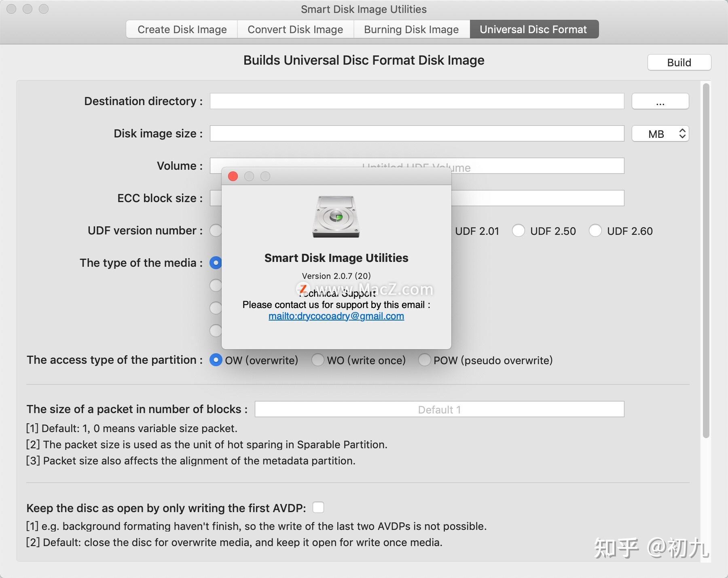The height and width of the screenshot is (578, 728).
Task: Switch to the Create Disk Image tab
Action: tap(182, 29)
